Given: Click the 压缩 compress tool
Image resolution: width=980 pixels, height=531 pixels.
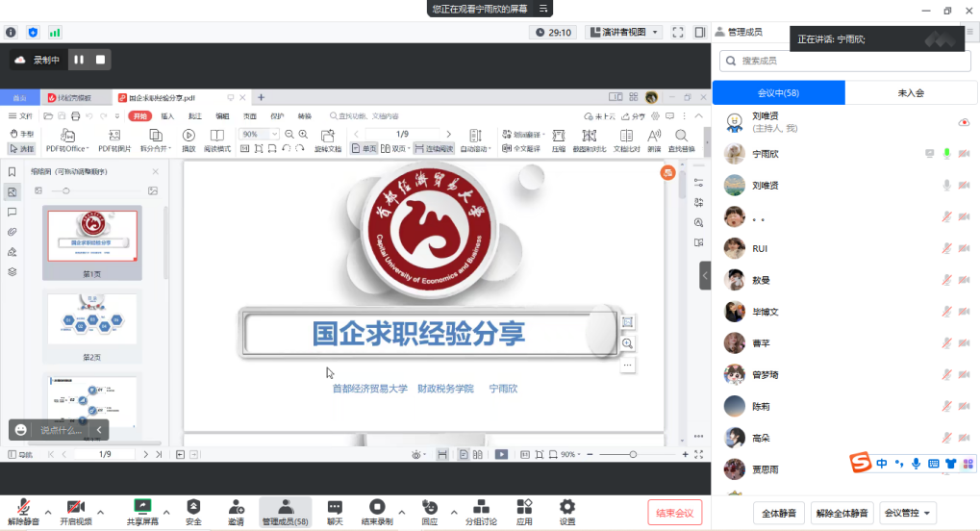Looking at the screenshot, I should (x=559, y=140).
